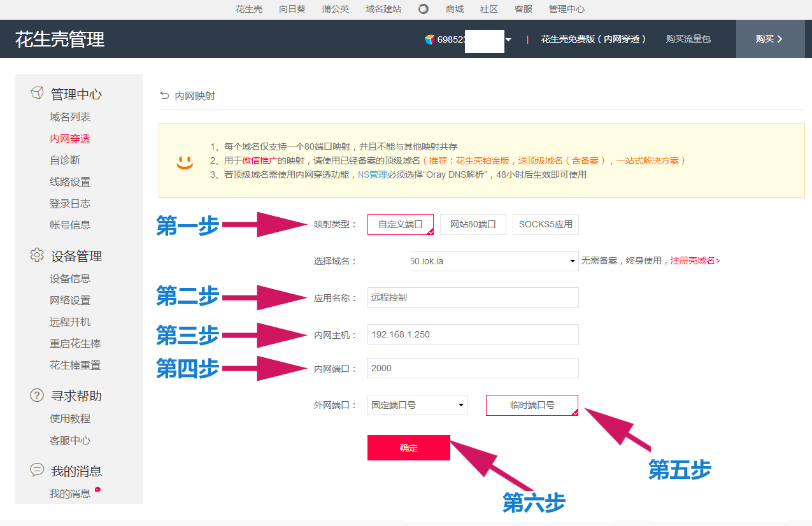Open 帐号信息 in the sidebar
The width and height of the screenshot is (812, 526).
point(70,225)
